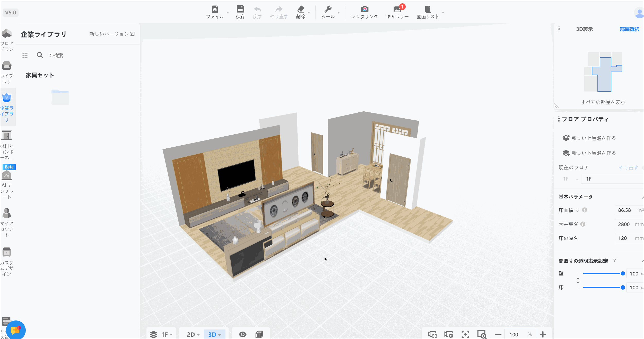The height and width of the screenshot is (339, 644).
Task: Click the 戻す undo icon
Action: [x=257, y=9]
